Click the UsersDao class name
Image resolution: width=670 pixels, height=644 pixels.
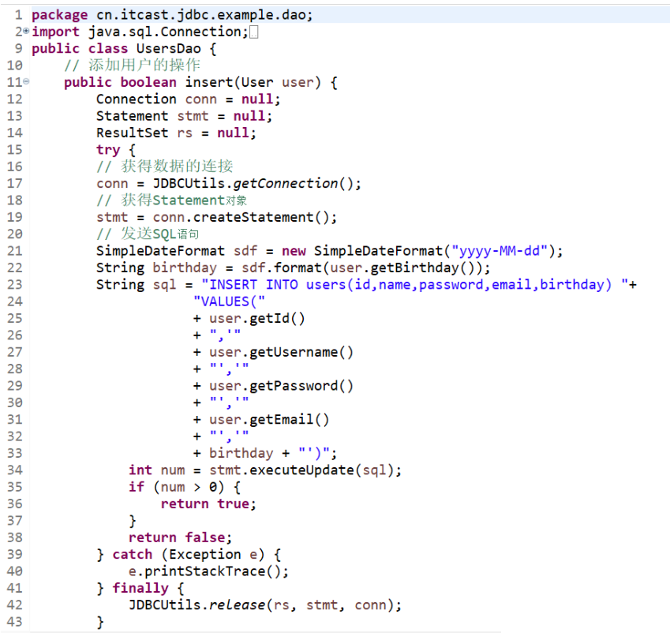[168, 48]
